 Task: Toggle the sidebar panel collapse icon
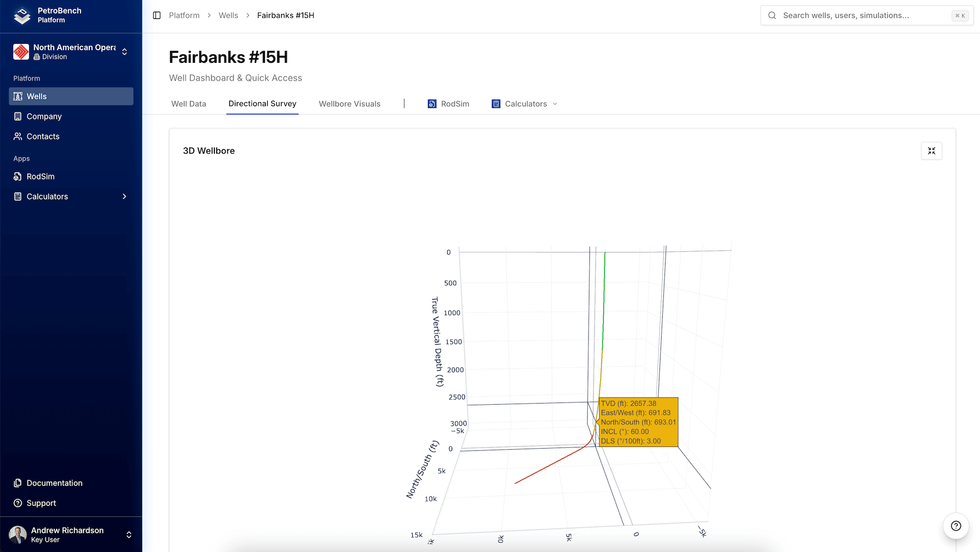[x=156, y=15]
